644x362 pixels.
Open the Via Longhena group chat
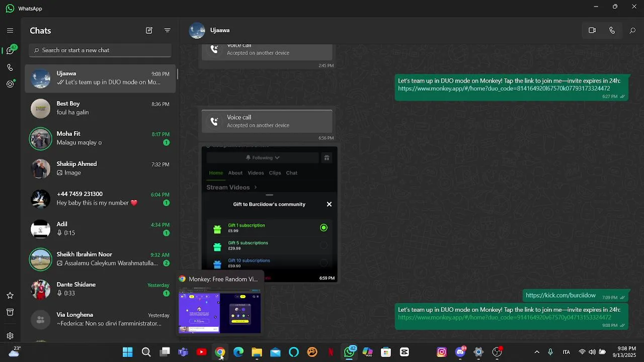pos(100,319)
